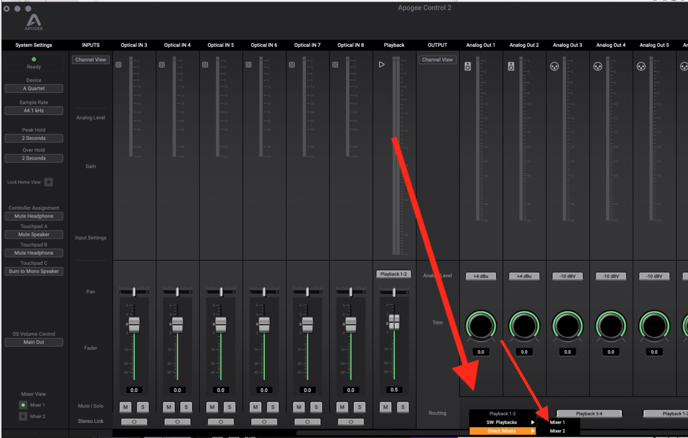Toggle stereo link for Optical IN 5
Image resolution: width=688 pixels, height=438 pixels.
[x=221, y=422]
